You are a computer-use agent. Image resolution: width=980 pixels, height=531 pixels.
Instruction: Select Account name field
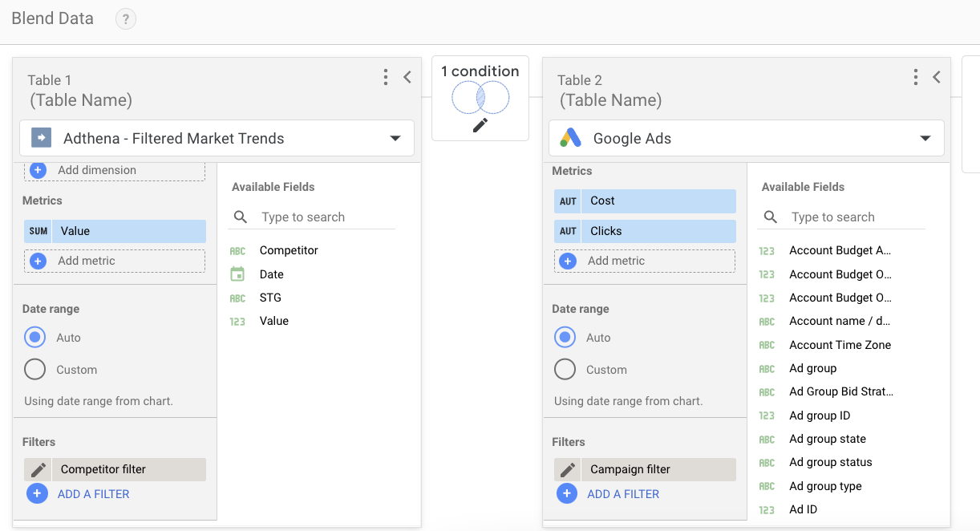pos(840,321)
